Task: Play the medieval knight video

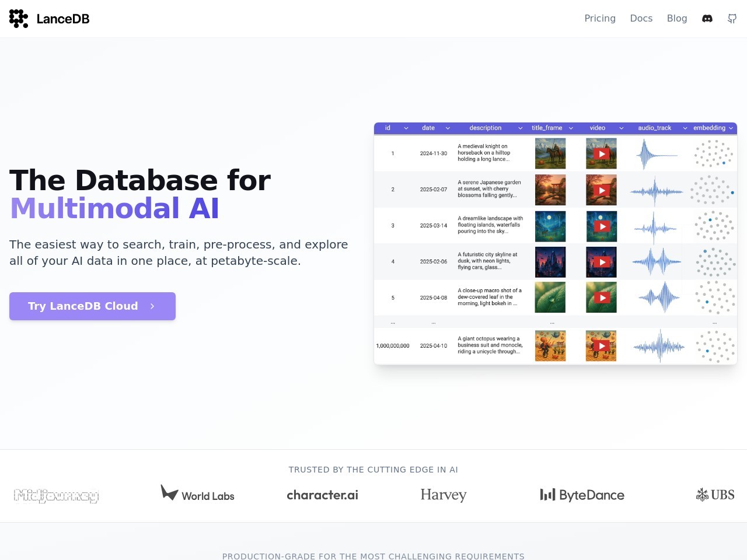Action: tap(601, 154)
